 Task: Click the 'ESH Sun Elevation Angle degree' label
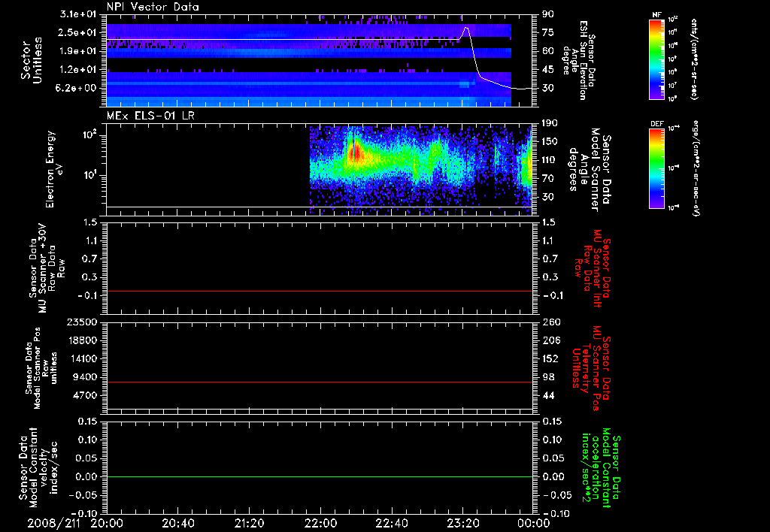pos(574,60)
